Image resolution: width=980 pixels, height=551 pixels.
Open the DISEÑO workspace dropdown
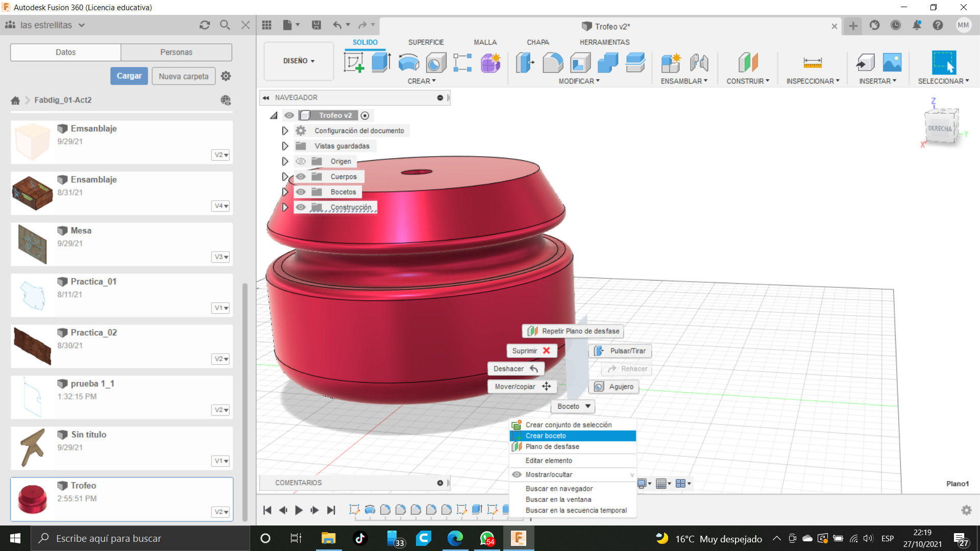(299, 61)
